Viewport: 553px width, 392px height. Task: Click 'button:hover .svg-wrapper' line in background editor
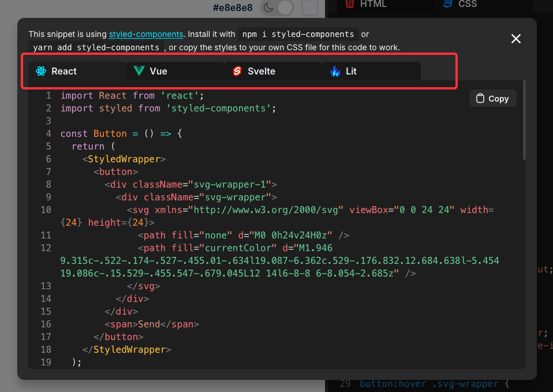[x=429, y=384]
